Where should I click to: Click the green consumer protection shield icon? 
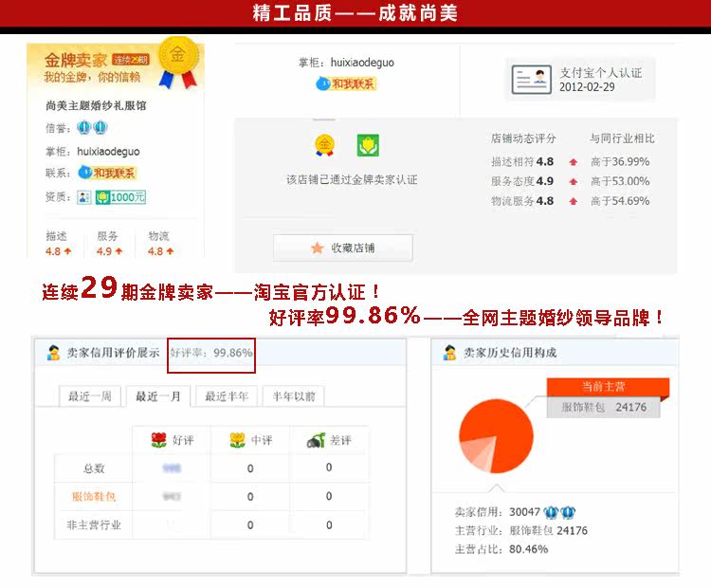click(368, 145)
